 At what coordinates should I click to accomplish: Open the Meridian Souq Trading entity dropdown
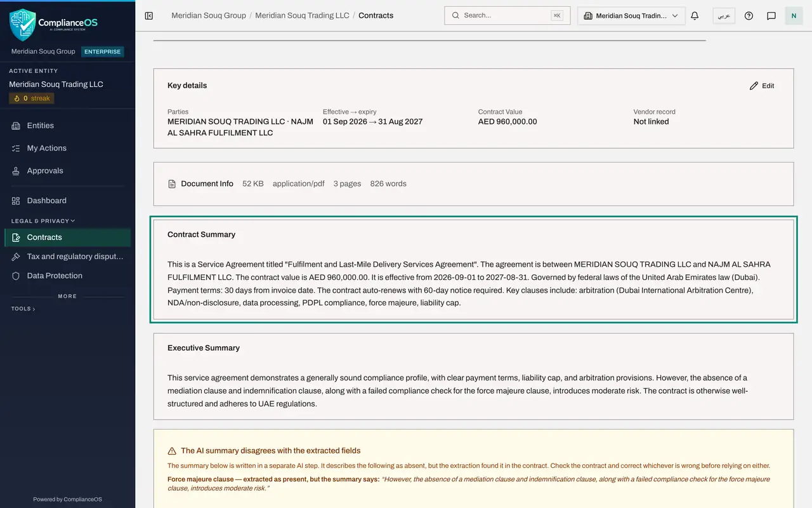631,16
